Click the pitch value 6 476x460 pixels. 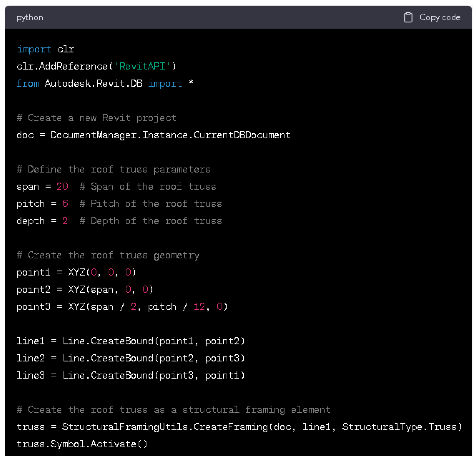(x=65, y=204)
